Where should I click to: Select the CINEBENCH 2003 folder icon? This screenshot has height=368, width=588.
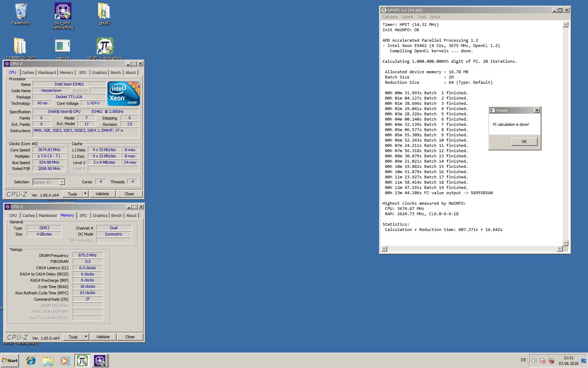click(21, 48)
